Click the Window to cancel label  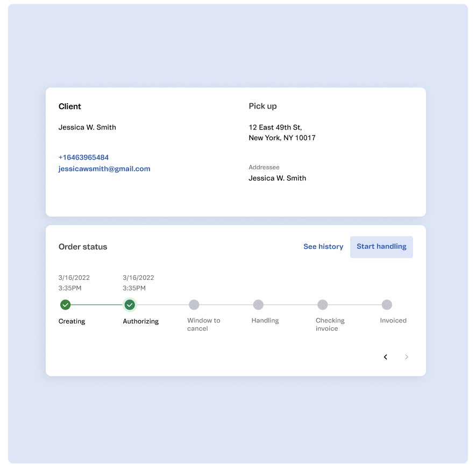[x=204, y=324]
